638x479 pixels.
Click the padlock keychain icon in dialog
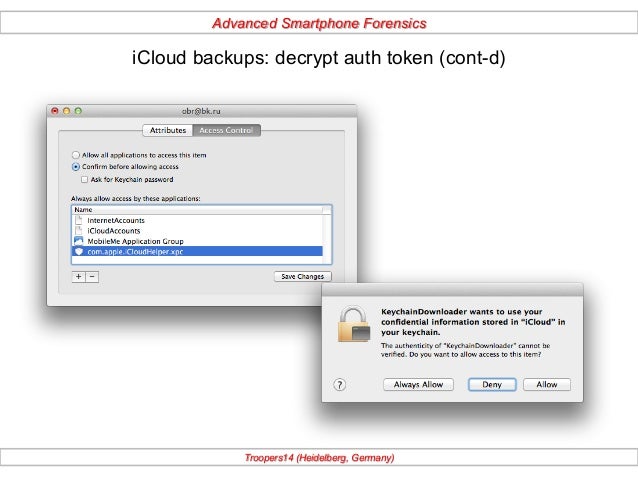click(x=354, y=324)
